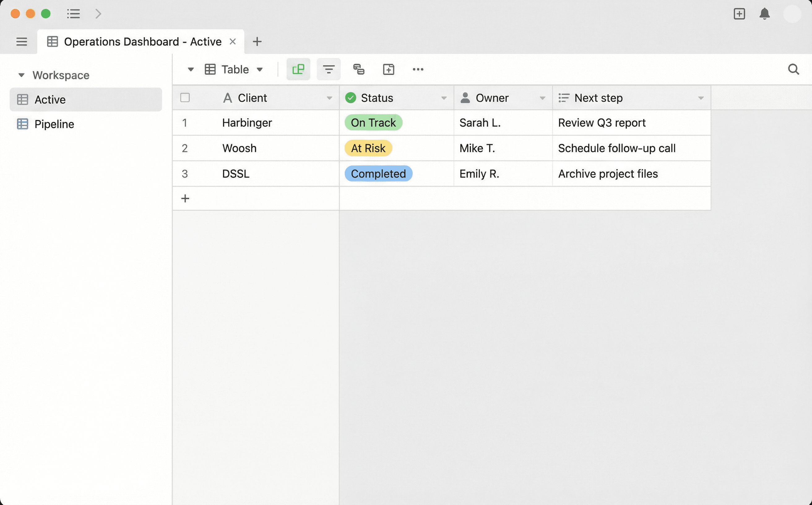This screenshot has height=505, width=812.
Task: Open the filter options icon
Action: click(x=328, y=69)
